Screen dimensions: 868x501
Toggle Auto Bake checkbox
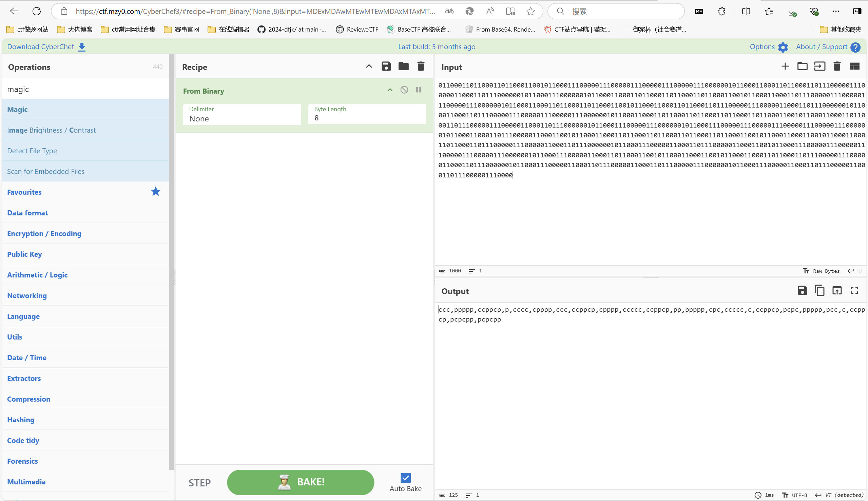point(406,478)
